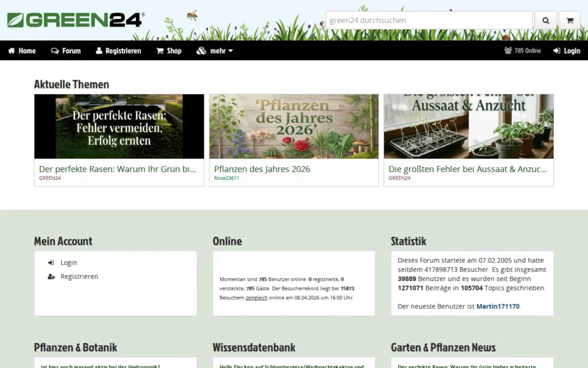Open topic title Der perfekte Rasen: Warum Ihr Grün
Image resolution: width=588 pixels, height=368 pixels.
pos(117,169)
